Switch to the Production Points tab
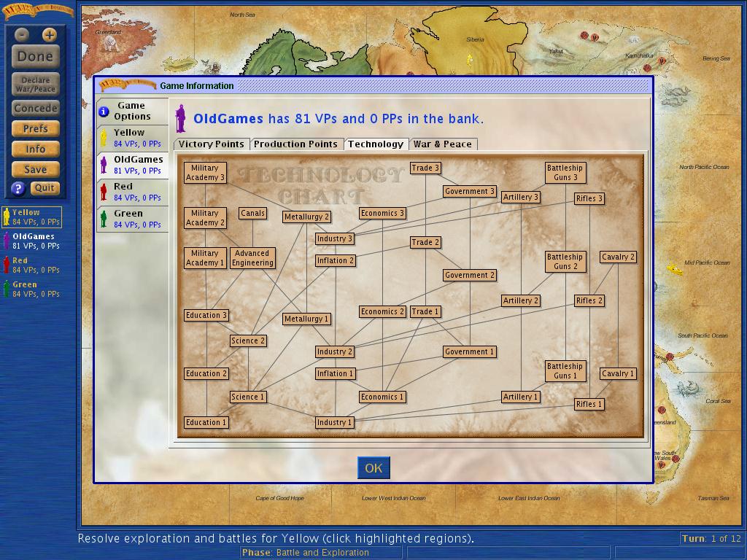Viewport: 747px width, 560px height. click(x=295, y=144)
